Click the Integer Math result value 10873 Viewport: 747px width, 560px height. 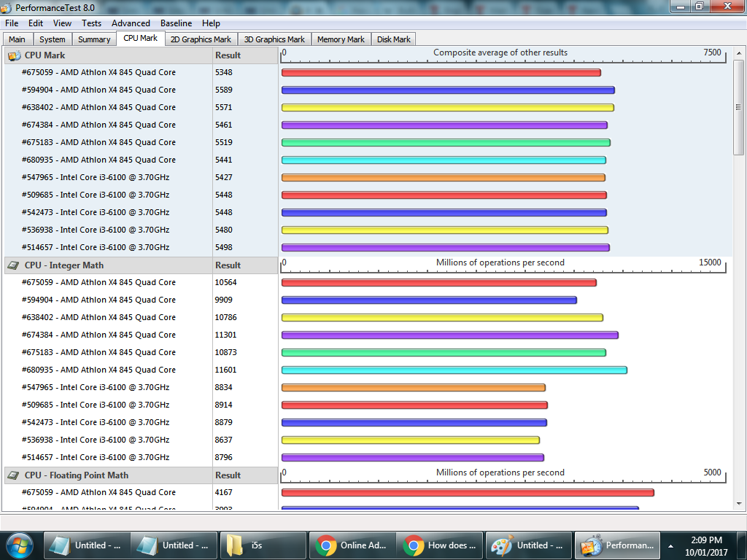pos(226,352)
